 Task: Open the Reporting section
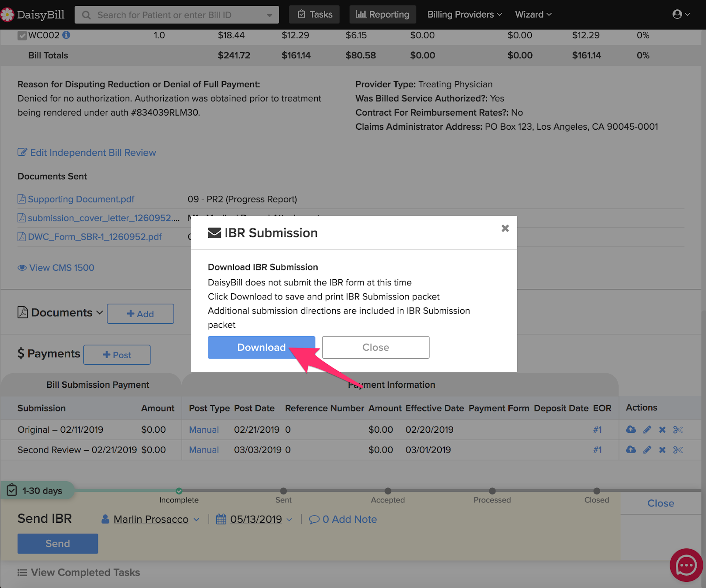(382, 14)
